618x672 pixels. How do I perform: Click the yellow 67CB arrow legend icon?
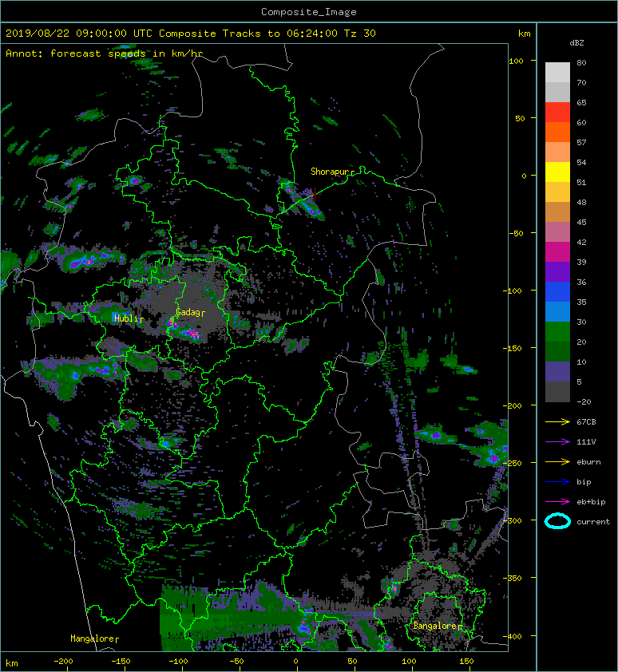pyautogui.click(x=557, y=421)
